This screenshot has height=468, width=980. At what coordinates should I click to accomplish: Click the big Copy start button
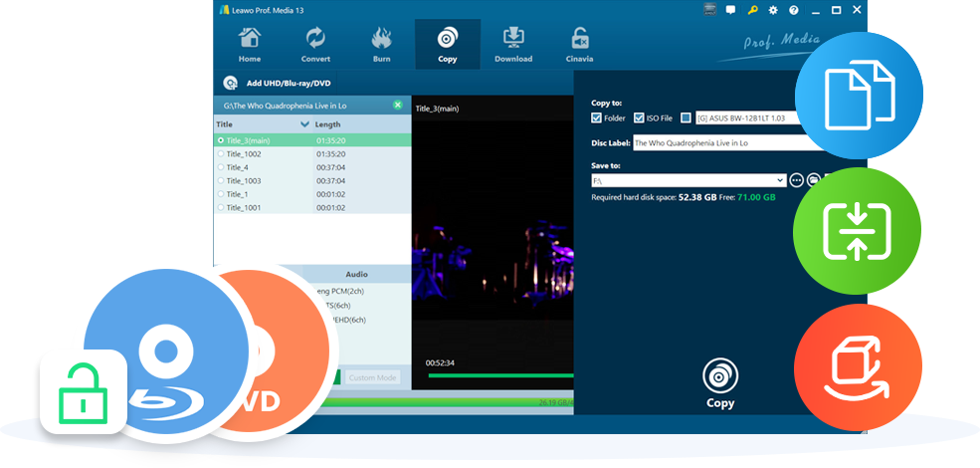pos(720,384)
